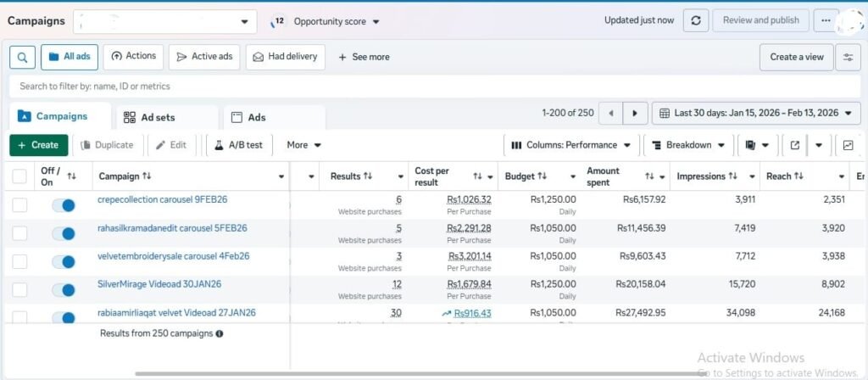Click the refresh data icon
This screenshot has width=868, height=380.
(x=695, y=20)
